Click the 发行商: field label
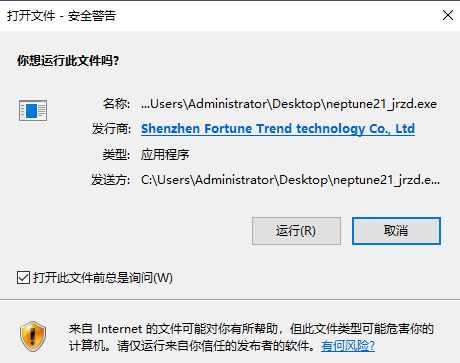This screenshot has width=460, height=363. click(x=111, y=129)
